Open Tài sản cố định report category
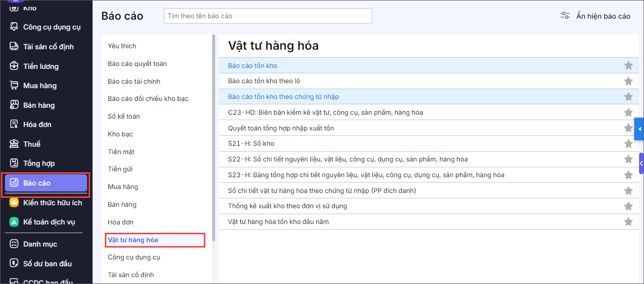The height and width of the screenshot is (284, 644). [x=130, y=275]
